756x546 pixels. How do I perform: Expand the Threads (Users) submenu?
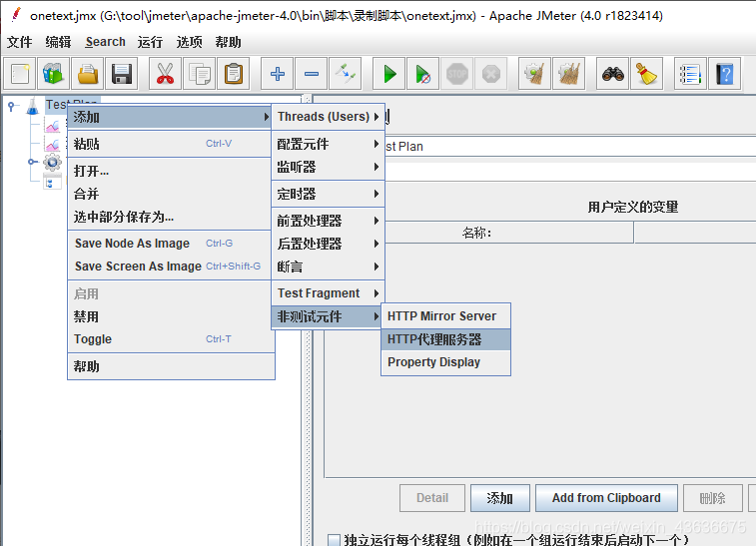tap(328, 117)
